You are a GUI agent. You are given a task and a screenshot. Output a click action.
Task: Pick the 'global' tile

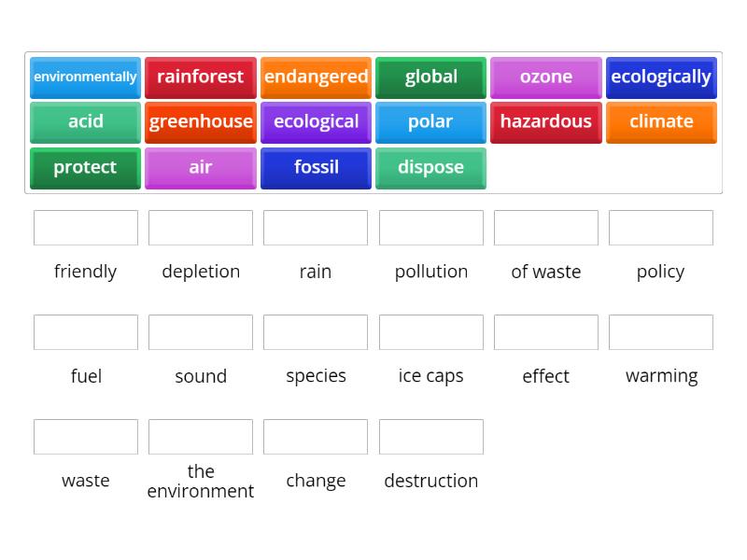pos(430,77)
